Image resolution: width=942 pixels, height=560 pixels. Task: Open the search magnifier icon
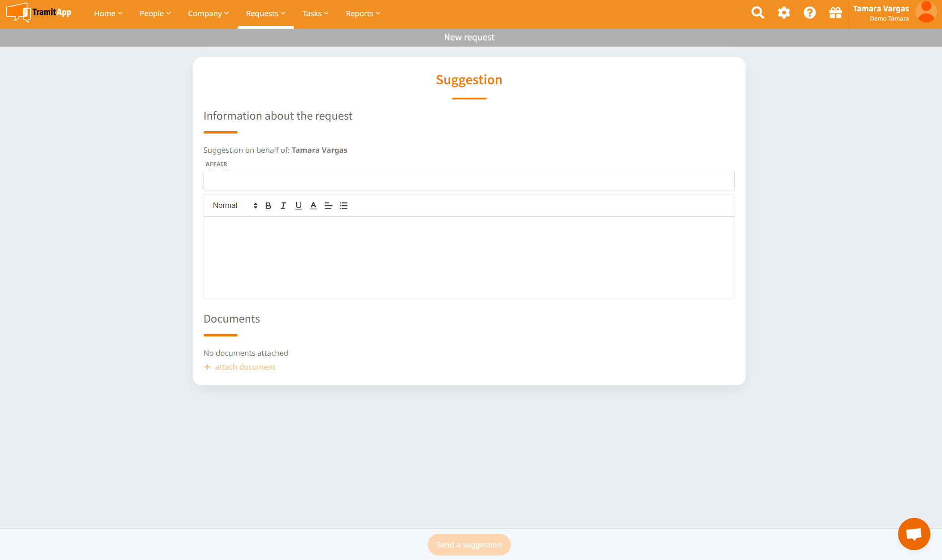tap(758, 13)
